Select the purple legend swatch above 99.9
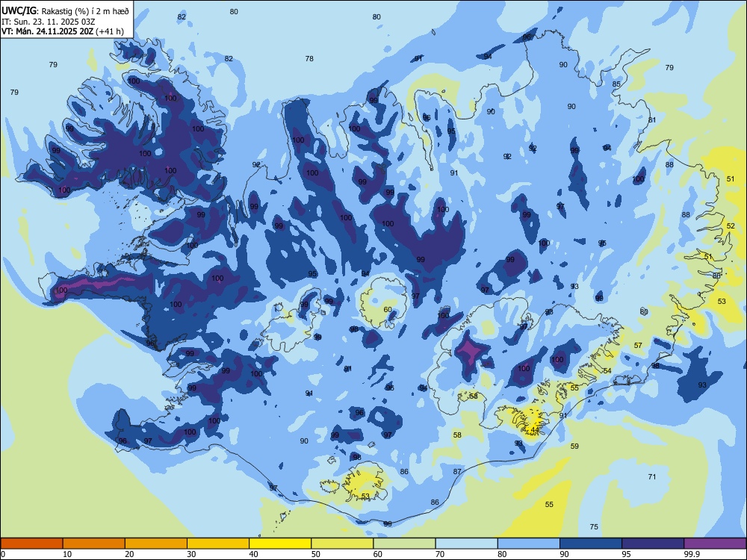This screenshot has width=747, height=560. 715,544
